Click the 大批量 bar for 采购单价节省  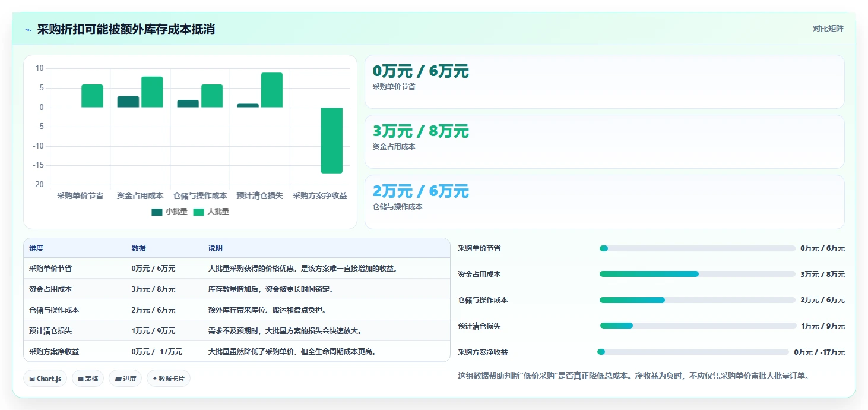pyautogui.click(x=92, y=96)
